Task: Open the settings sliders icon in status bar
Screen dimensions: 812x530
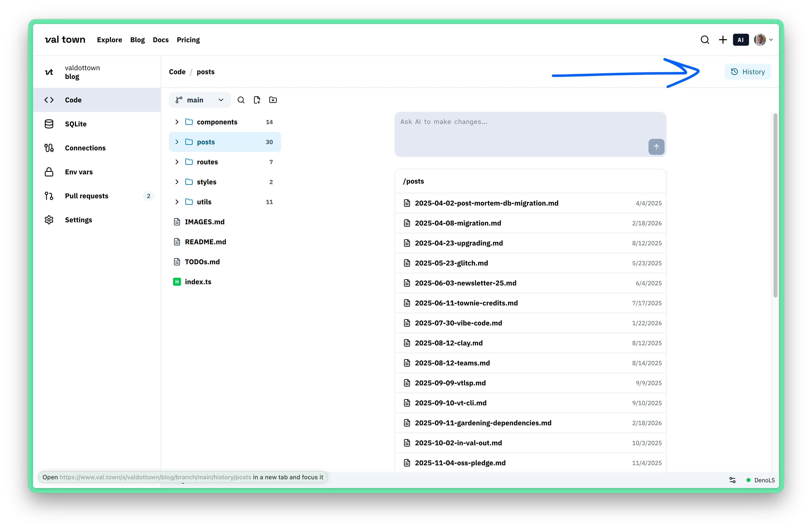Action: tap(732, 480)
